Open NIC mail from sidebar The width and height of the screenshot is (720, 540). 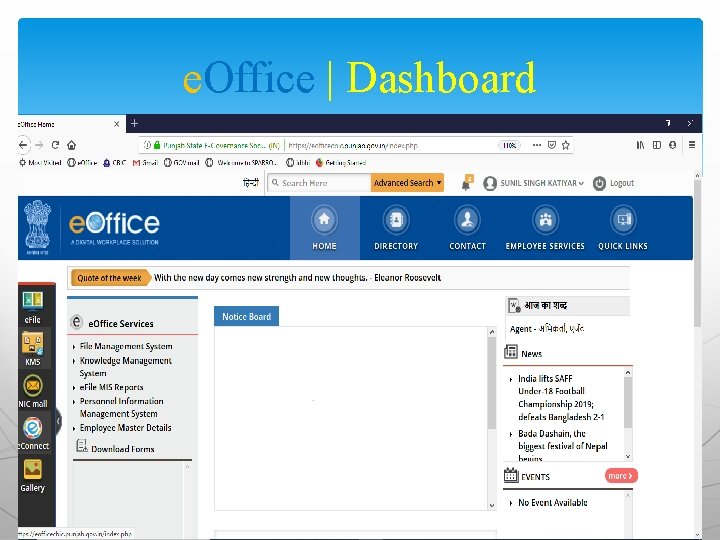pyautogui.click(x=33, y=391)
